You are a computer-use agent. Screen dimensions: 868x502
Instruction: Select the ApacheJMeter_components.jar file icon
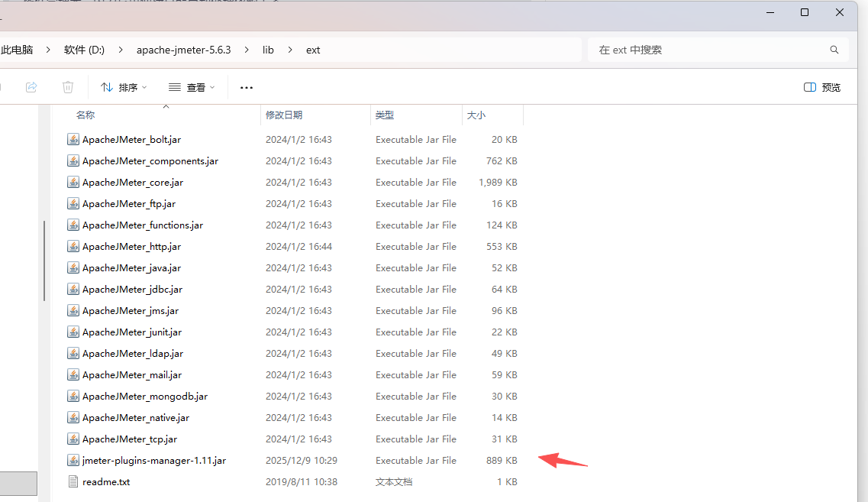coord(73,160)
